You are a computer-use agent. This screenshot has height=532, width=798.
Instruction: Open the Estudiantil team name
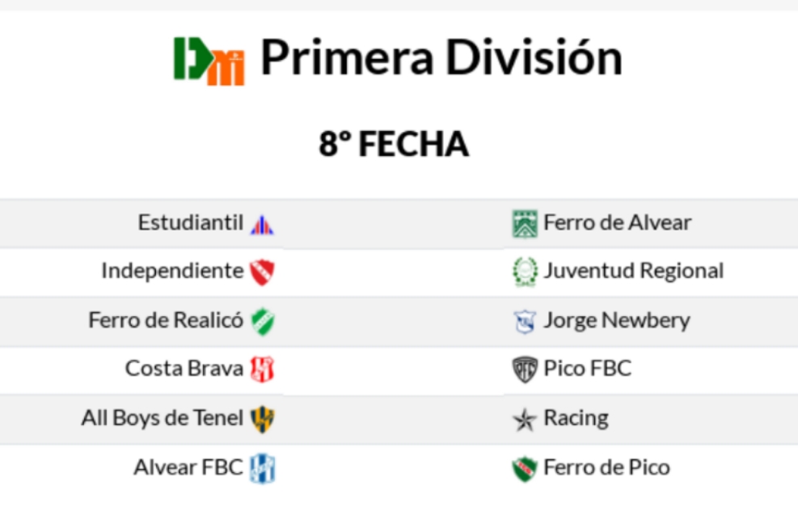(x=190, y=222)
